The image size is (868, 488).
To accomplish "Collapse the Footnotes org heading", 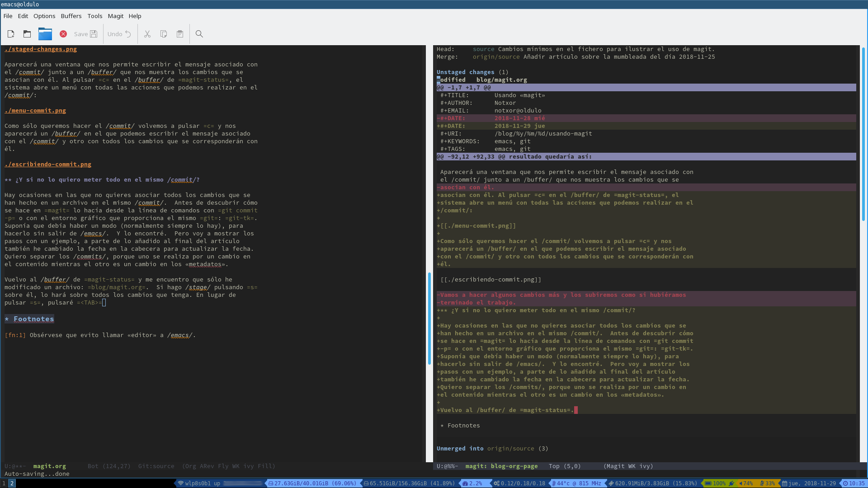I will (29, 319).
